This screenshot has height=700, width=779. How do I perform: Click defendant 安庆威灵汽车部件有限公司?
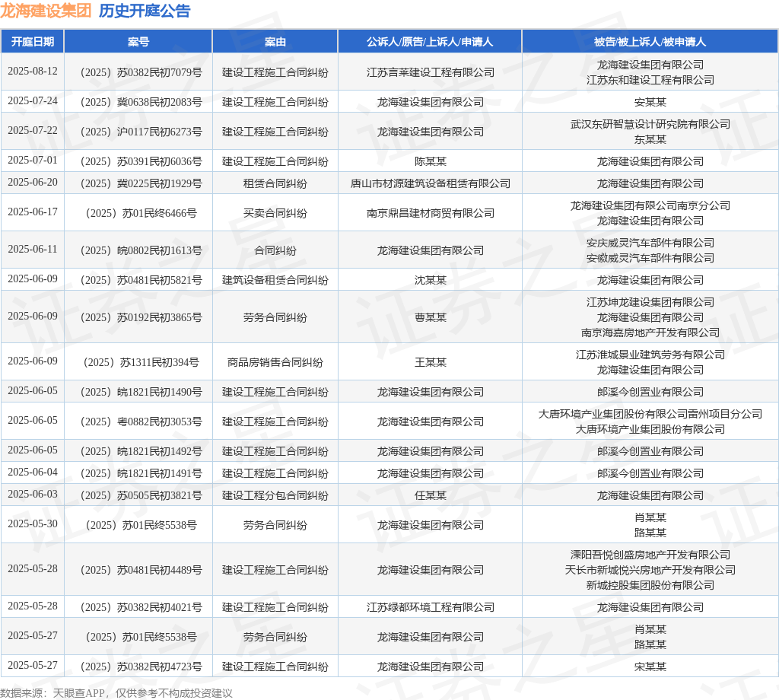pos(650,243)
